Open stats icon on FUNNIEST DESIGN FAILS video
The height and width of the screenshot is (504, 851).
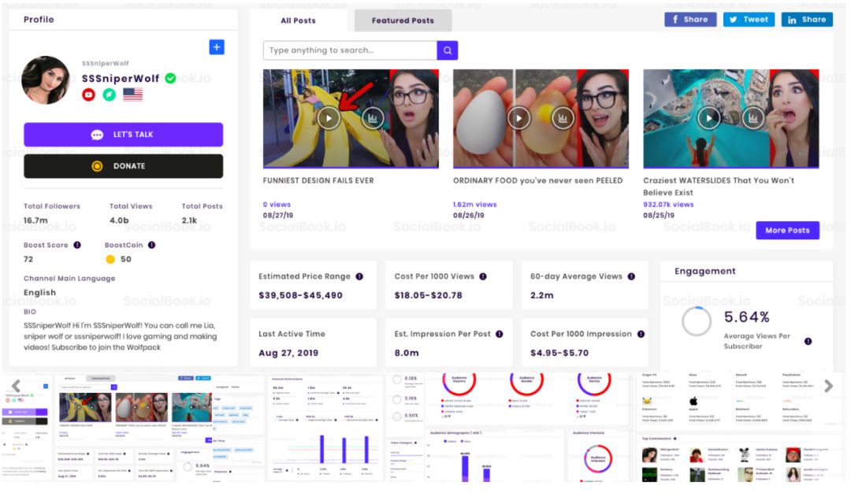tap(373, 118)
